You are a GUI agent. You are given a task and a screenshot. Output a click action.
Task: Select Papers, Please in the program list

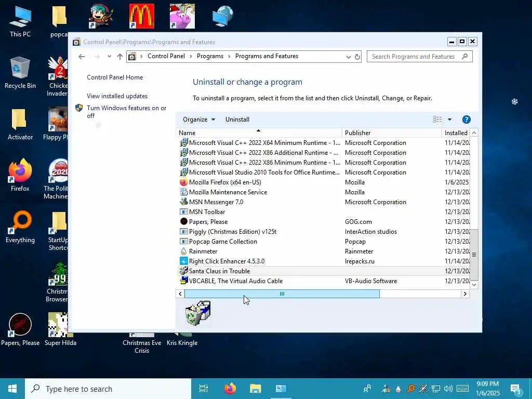[x=324, y=221]
